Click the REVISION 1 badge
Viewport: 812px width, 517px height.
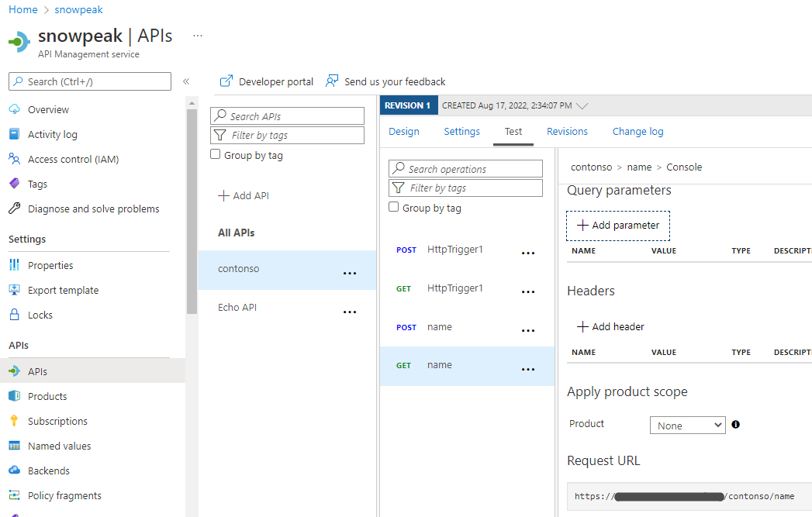[409, 105]
